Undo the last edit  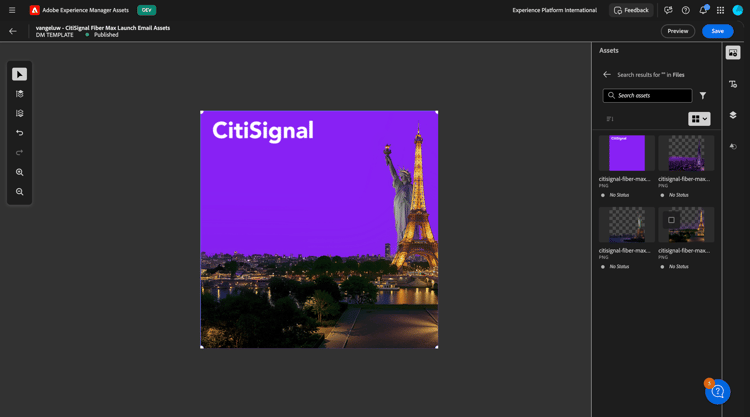pos(20,133)
